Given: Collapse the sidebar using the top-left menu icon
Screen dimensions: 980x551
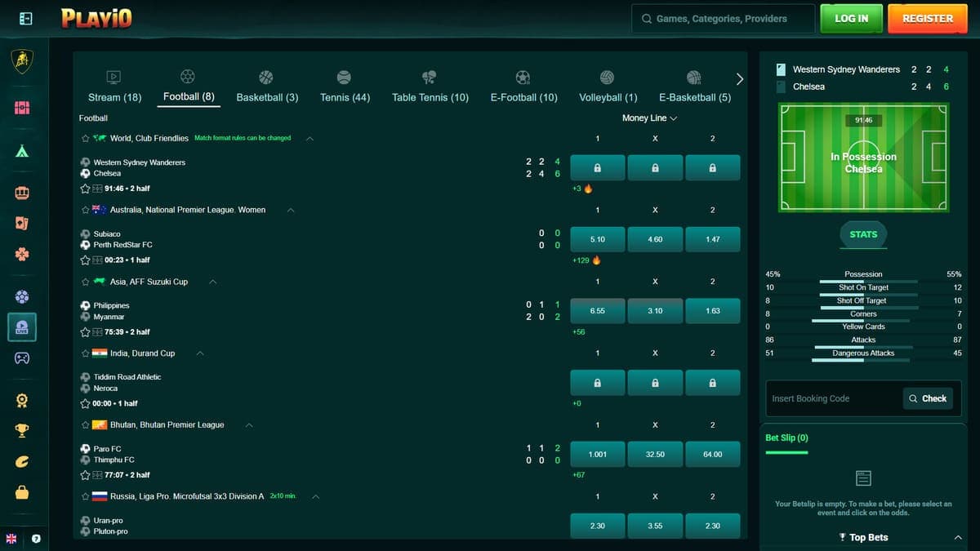Looking at the screenshot, I should point(25,18).
